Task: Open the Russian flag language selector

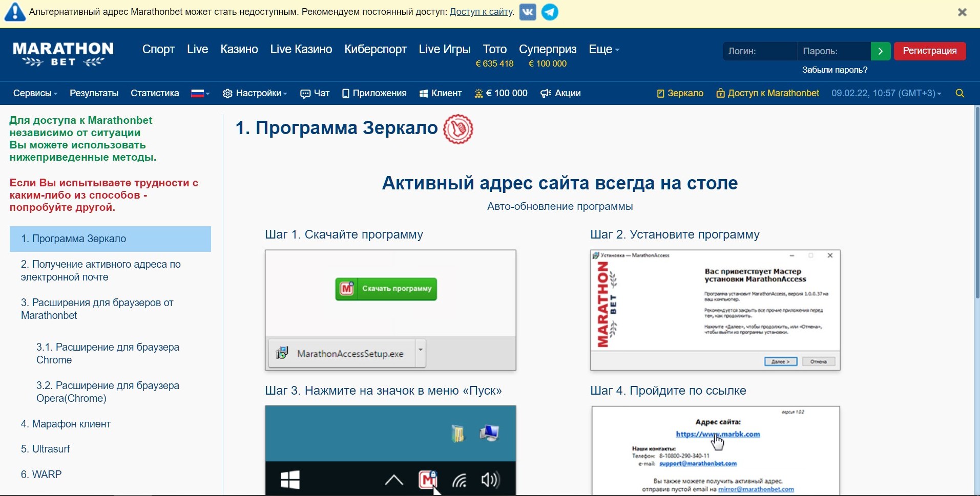Action: point(200,93)
